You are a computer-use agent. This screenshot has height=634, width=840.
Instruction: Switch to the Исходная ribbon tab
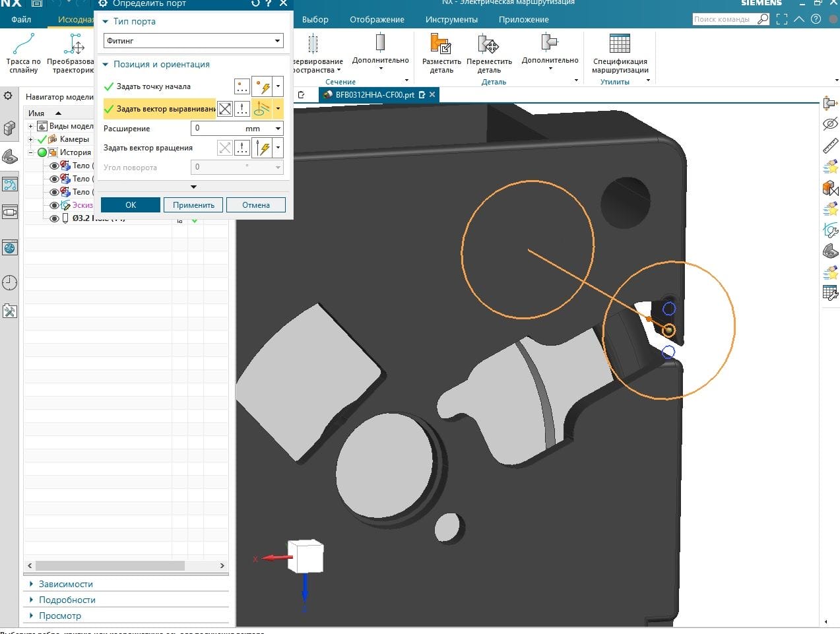pos(75,19)
